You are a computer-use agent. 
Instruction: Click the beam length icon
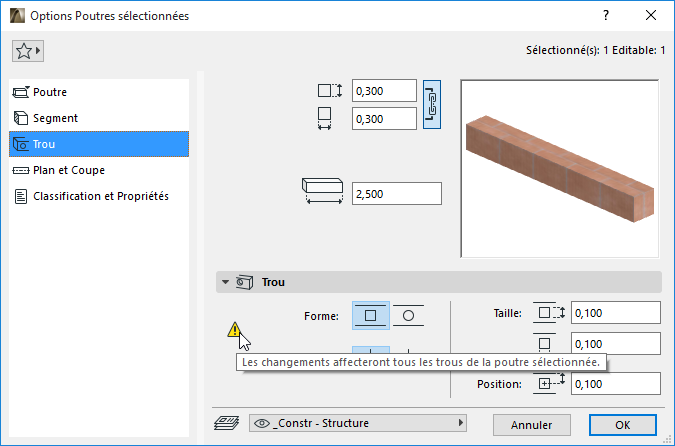(322, 191)
